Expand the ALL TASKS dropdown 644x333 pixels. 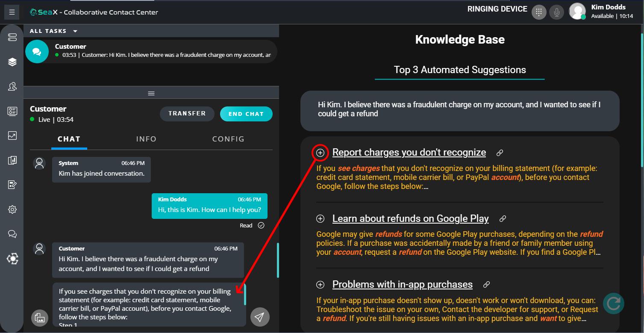tap(75, 31)
